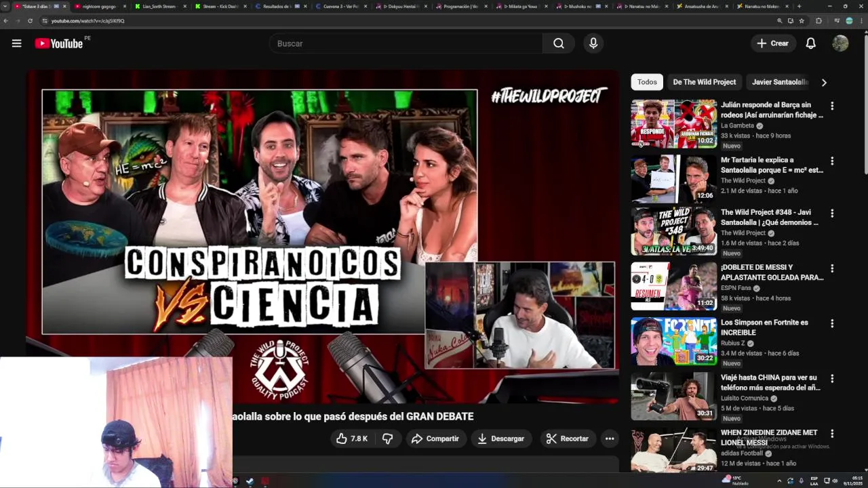Open a new browser tab with plus
This screenshot has height=488, width=868.
(799, 6)
